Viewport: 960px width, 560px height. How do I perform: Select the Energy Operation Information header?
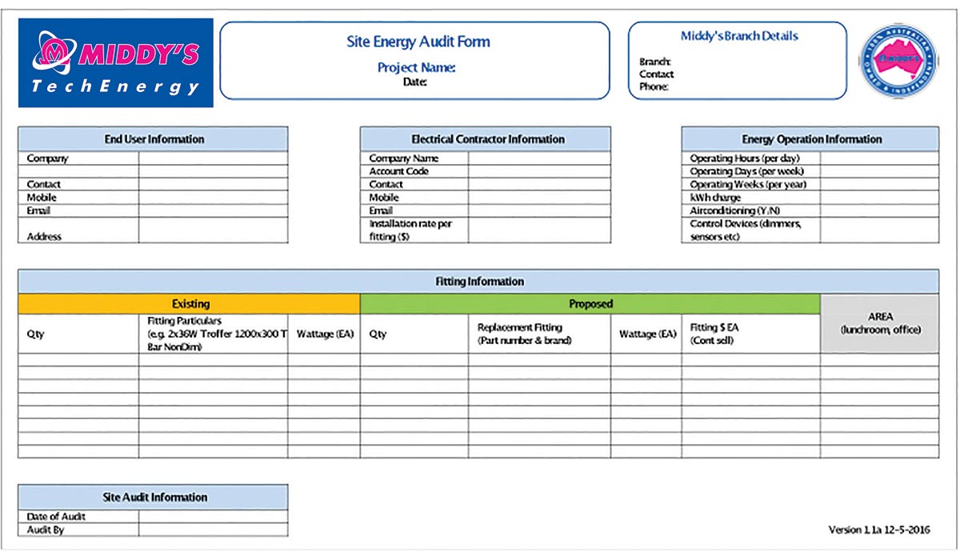(x=810, y=139)
